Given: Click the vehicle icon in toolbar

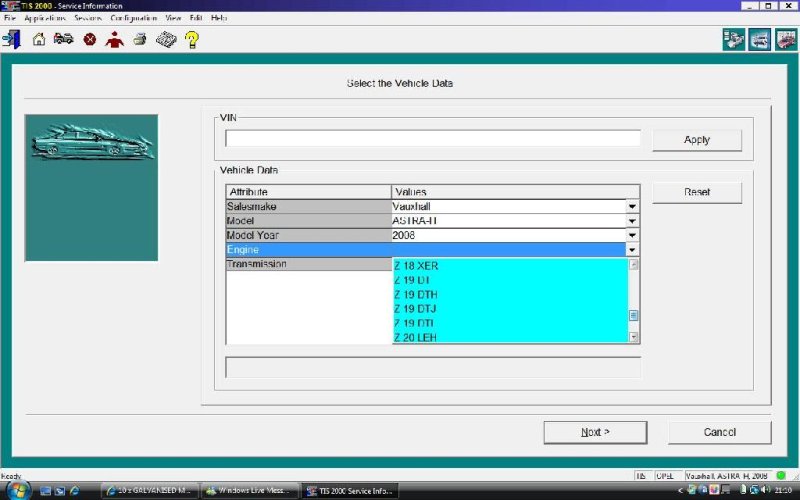Looking at the screenshot, I should 63,40.
